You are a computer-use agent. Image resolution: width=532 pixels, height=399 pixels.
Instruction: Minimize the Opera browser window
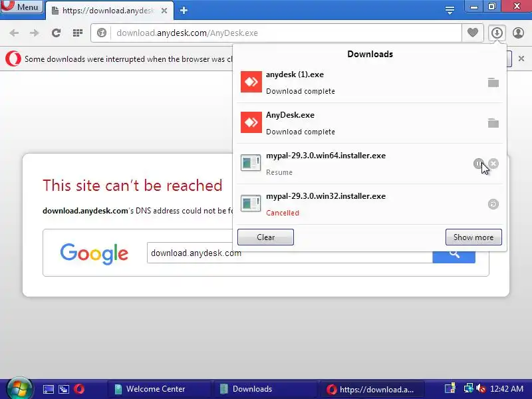tap(474, 7)
